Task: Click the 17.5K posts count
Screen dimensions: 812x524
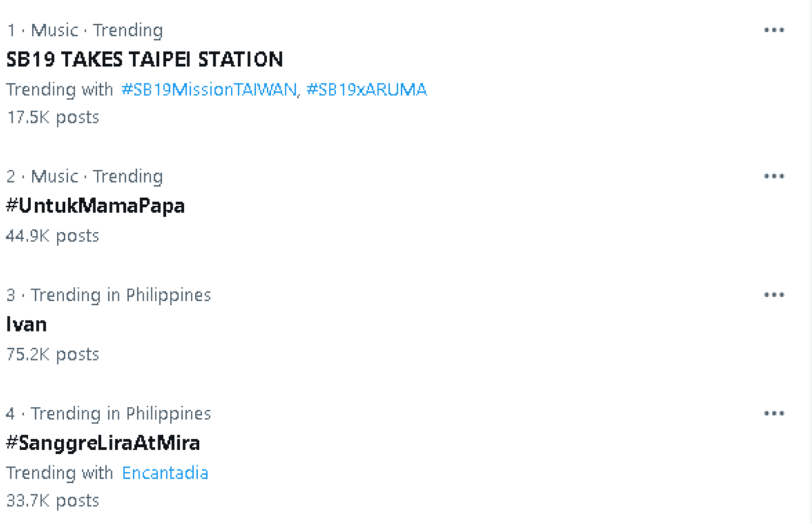Action: tap(53, 117)
